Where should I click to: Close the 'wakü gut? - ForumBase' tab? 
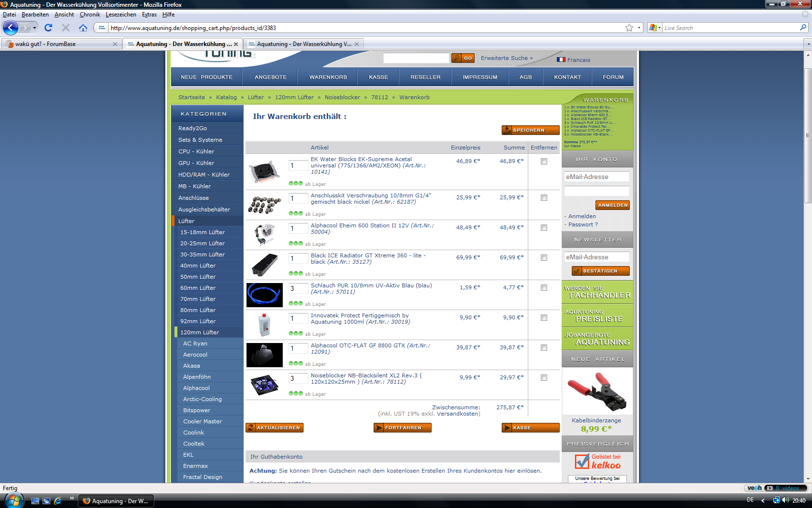click(x=115, y=44)
